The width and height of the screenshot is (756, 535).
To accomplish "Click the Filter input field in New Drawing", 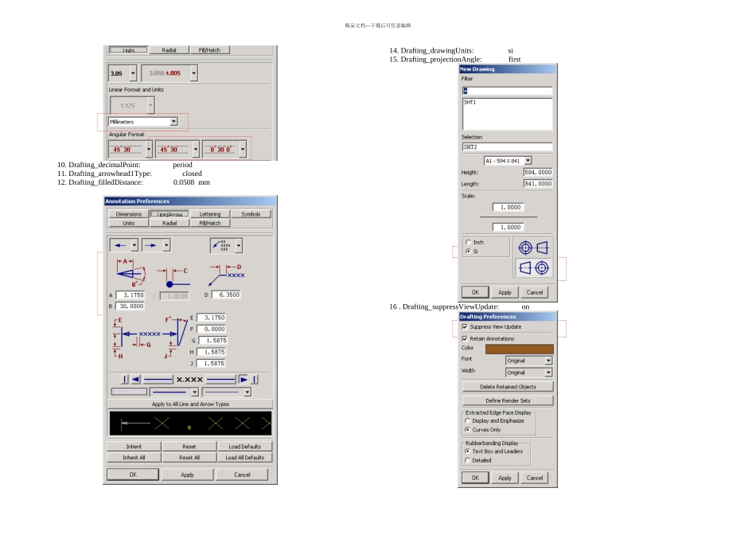I will click(x=507, y=91).
